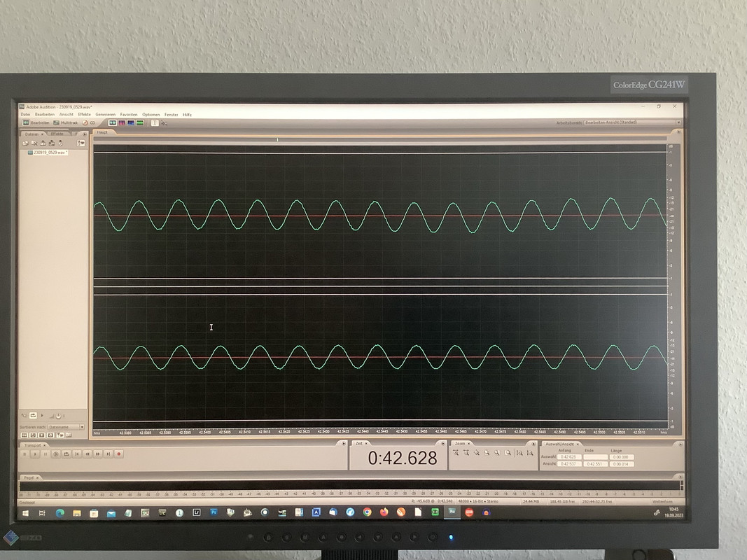Open Firefox from taskbar

[384, 512]
